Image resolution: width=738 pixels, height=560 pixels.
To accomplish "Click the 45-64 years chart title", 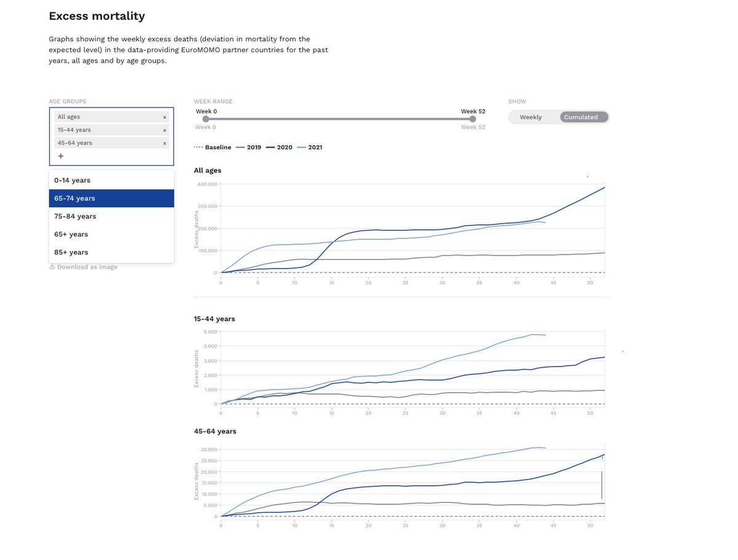I will [215, 431].
